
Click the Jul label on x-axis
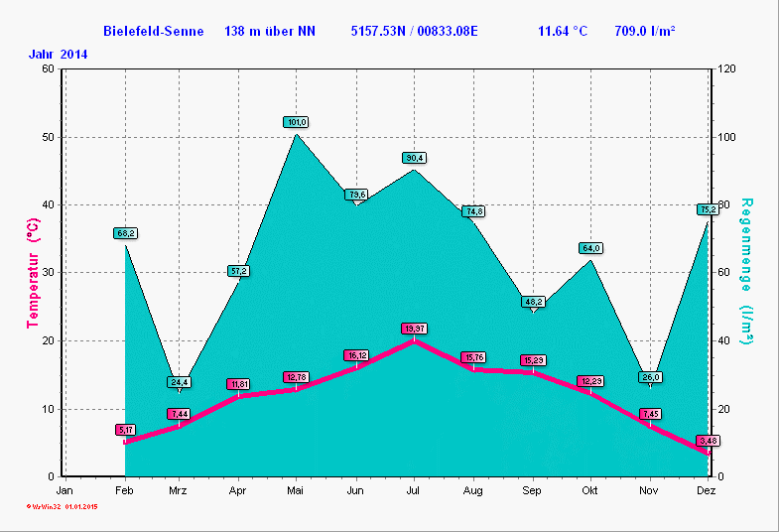[x=413, y=490]
